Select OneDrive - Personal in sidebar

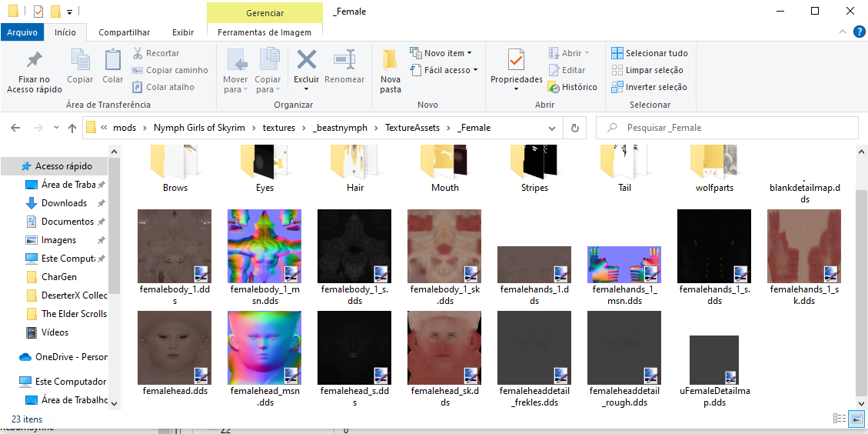(x=63, y=357)
